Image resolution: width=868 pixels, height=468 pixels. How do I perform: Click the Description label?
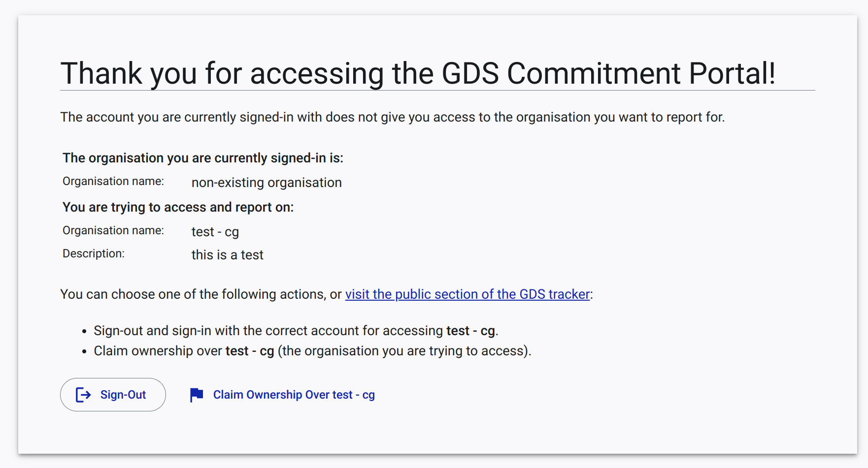tap(94, 253)
